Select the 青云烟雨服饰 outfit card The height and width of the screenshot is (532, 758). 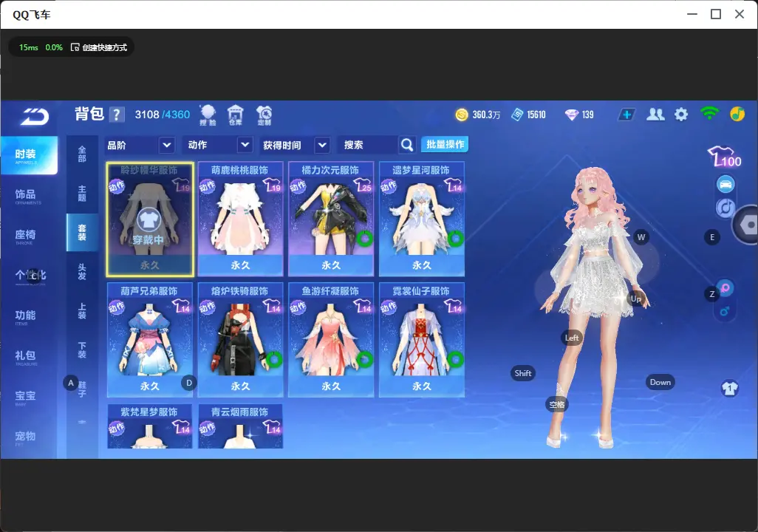[240, 426]
